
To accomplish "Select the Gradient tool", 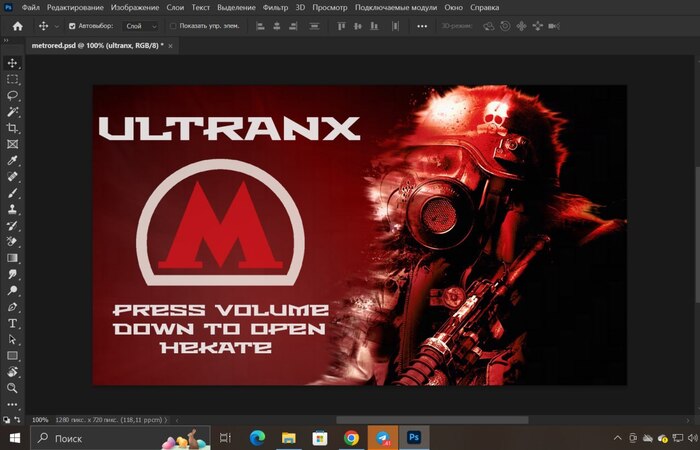I will click(x=13, y=258).
